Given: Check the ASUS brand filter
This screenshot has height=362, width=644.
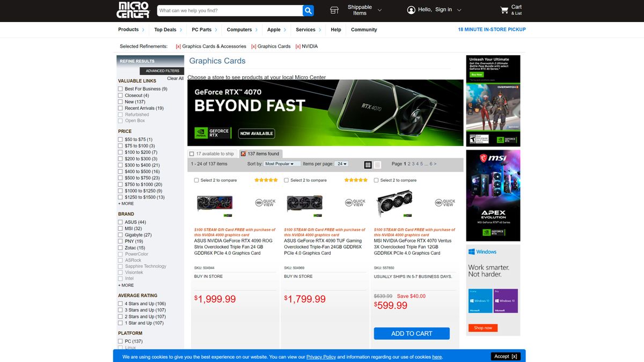Looking at the screenshot, I should click(120, 221).
